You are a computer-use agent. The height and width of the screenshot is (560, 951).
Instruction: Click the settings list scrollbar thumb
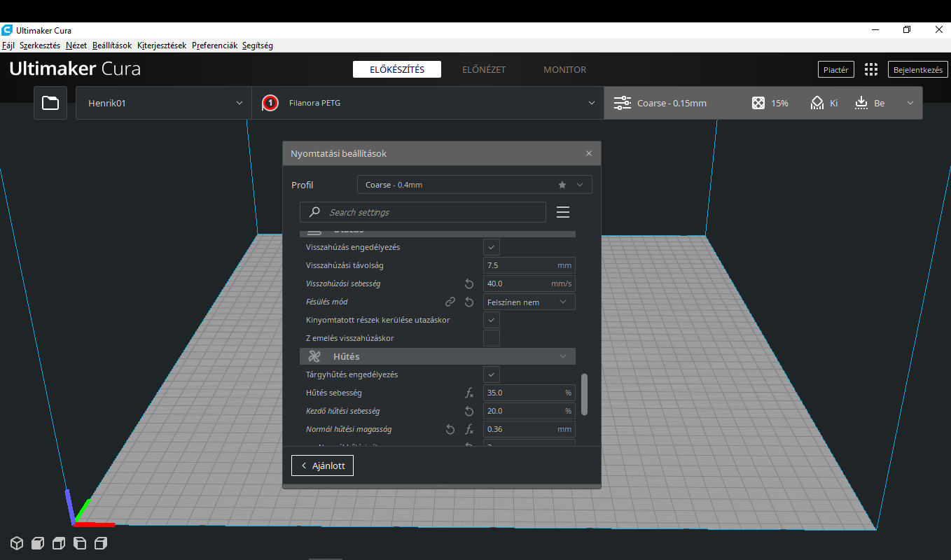[584, 394]
